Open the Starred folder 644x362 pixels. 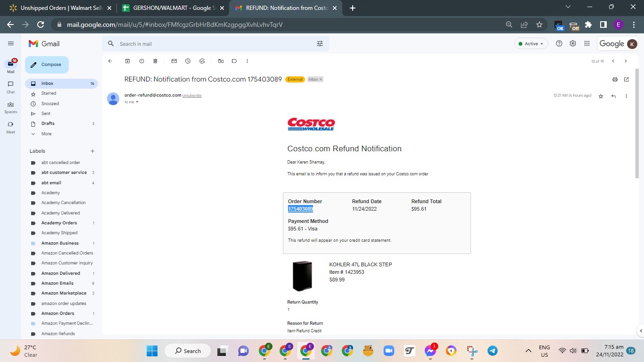61,93
